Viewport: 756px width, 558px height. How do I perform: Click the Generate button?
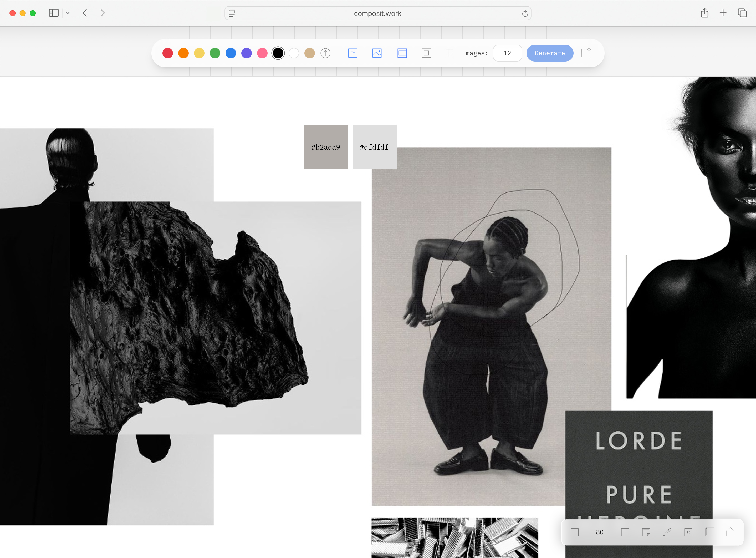click(550, 53)
